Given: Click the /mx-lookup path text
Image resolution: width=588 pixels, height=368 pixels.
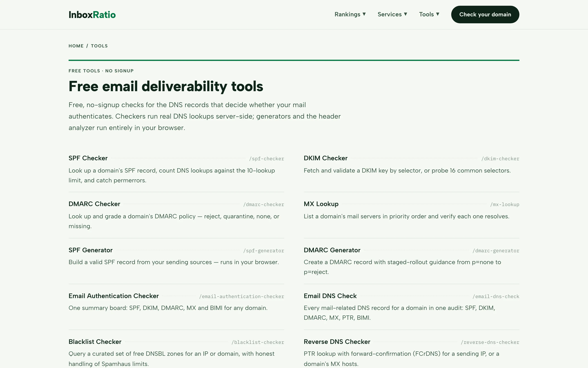Looking at the screenshot, I should click(505, 204).
